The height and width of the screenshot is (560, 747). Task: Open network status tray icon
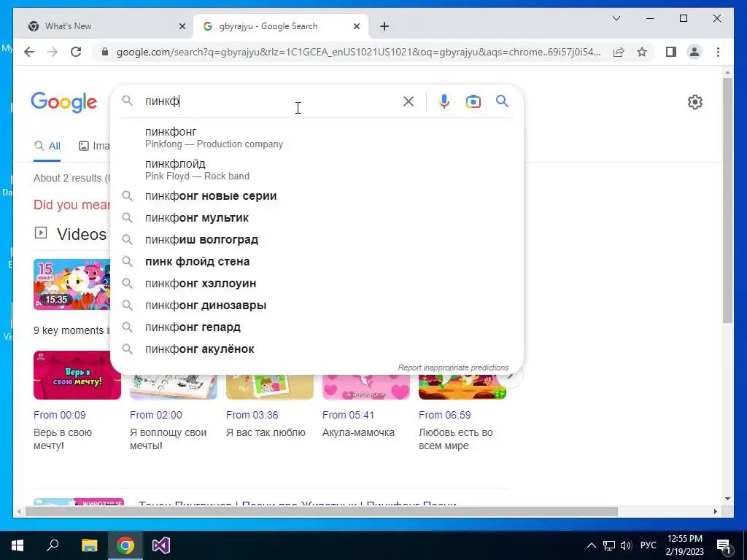tap(609, 545)
